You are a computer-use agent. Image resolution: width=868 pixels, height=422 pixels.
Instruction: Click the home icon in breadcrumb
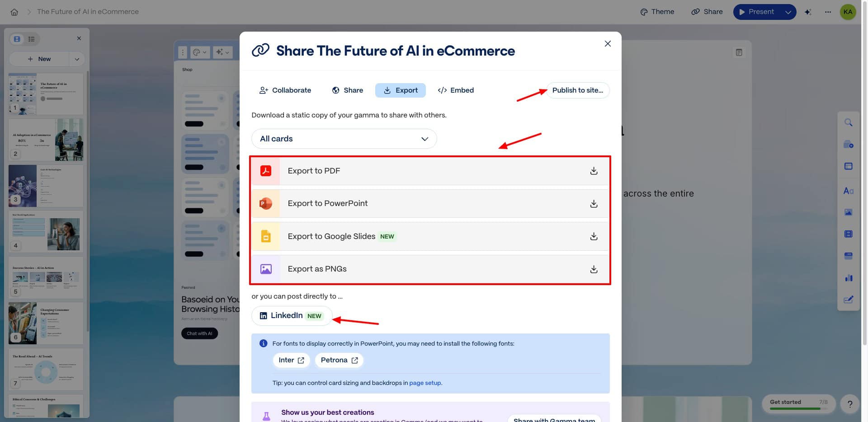coord(14,12)
